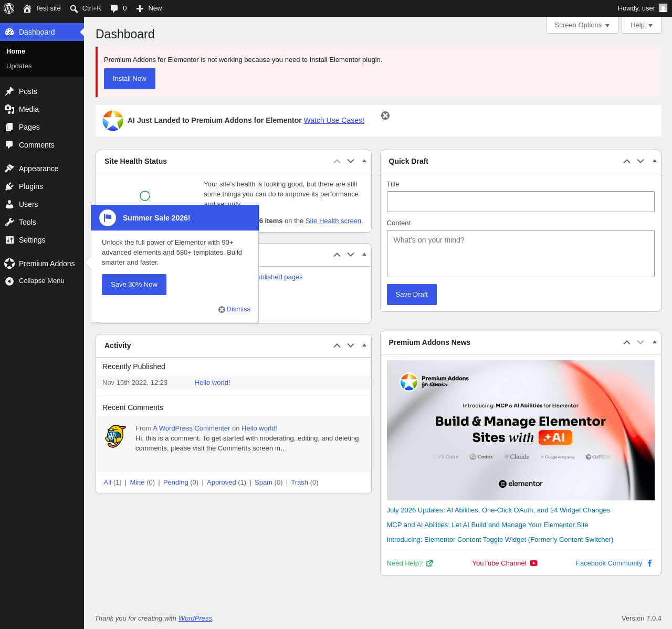Screen dimensions: 672x629
Task: Open July 2026 Updates news article
Action: [498, 510]
